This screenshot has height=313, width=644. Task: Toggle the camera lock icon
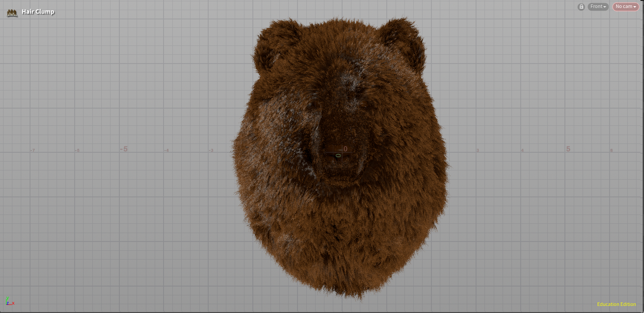click(581, 7)
